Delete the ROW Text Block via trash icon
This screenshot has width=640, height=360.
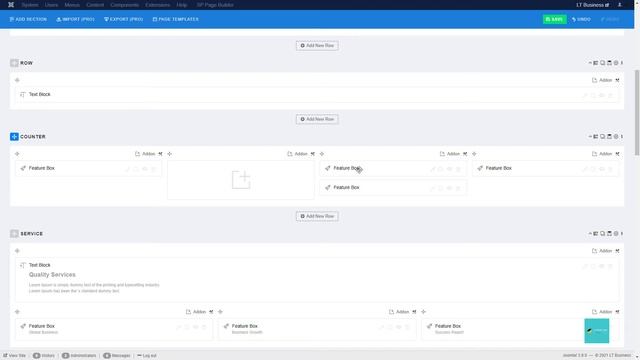coord(611,95)
